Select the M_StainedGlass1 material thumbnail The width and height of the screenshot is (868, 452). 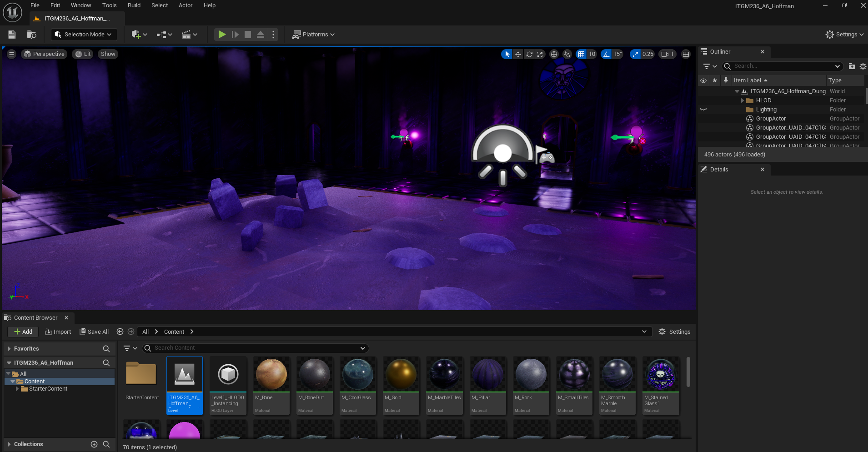click(x=661, y=386)
